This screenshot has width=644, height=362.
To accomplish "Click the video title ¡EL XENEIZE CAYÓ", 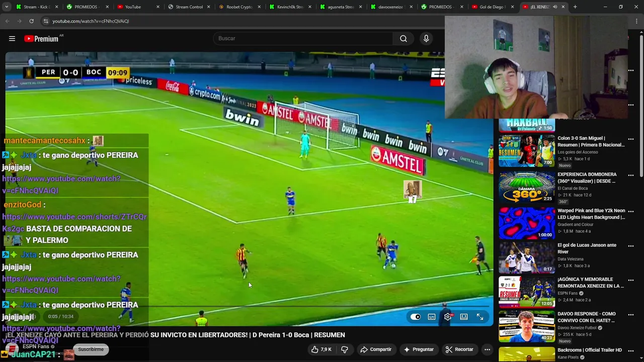I will tap(175, 335).
